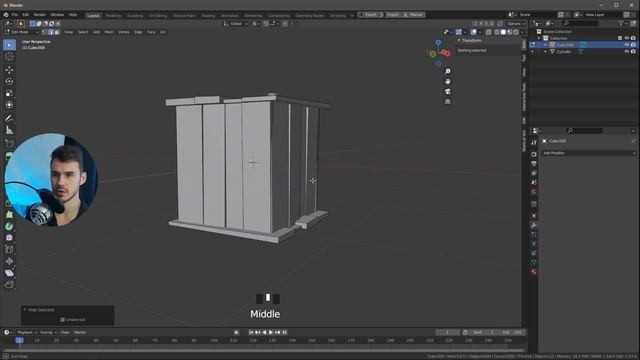Select the Select Box tool
Screen dimensions: 640x360
pyautogui.click(x=9, y=45)
